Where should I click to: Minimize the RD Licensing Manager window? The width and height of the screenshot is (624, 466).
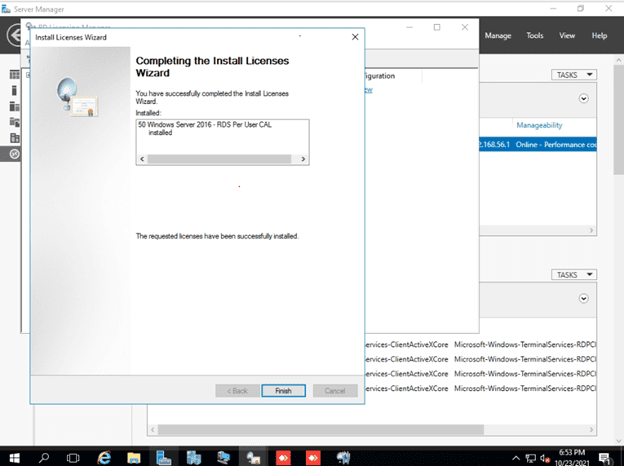(x=410, y=27)
